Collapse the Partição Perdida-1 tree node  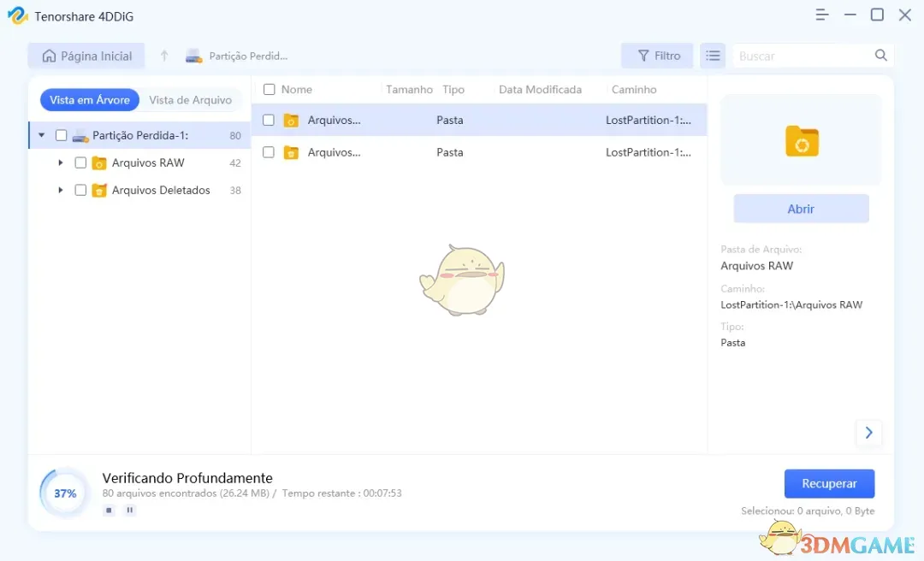[x=41, y=134]
